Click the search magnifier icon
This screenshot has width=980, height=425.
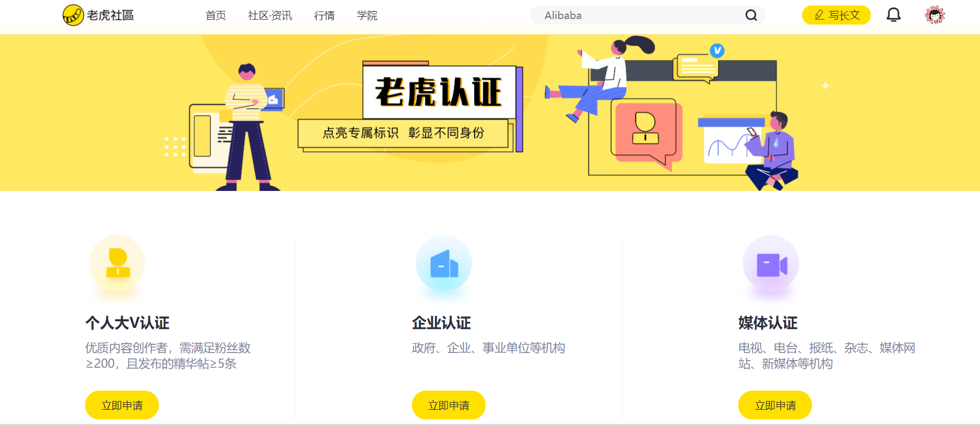click(751, 15)
